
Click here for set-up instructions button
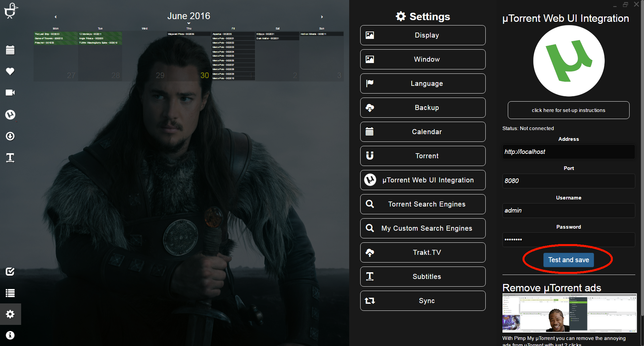[569, 110]
